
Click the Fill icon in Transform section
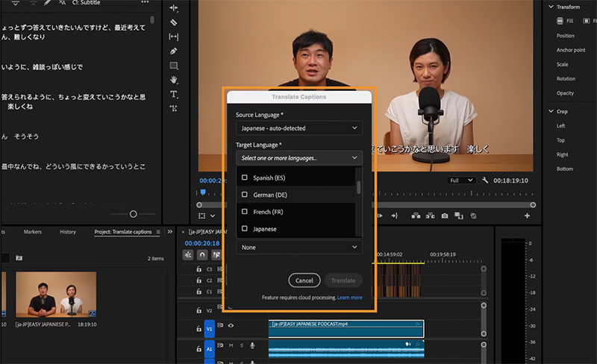[x=560, y=21]
